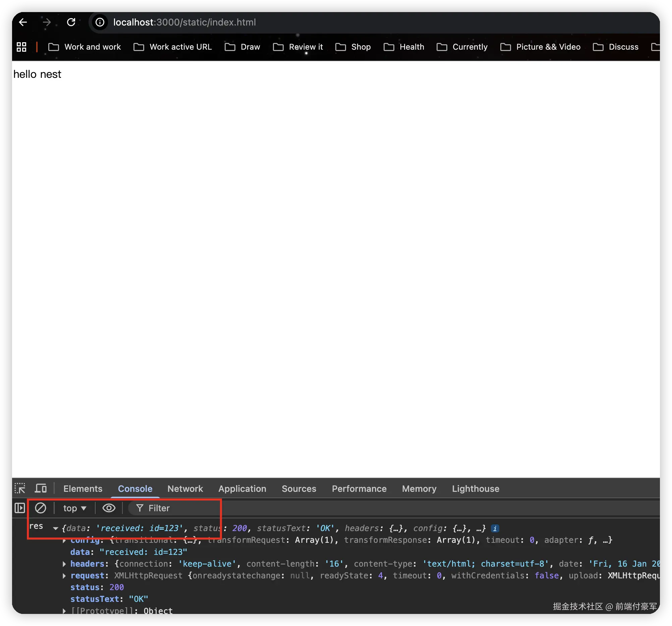Clear console with the ban icon
Viewport: 672px width, 626px height.
pos(41,508)
